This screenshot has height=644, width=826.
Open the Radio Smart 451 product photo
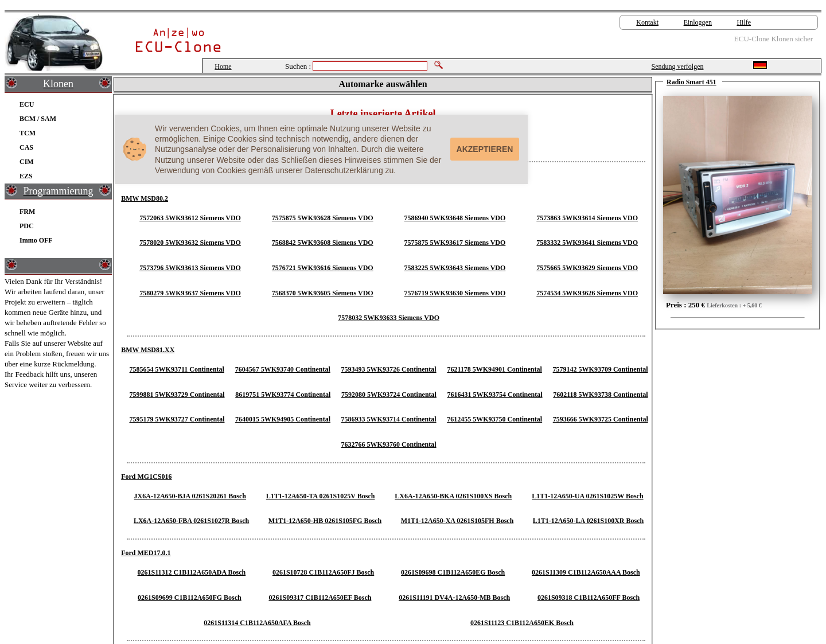[x=738, y=195]
